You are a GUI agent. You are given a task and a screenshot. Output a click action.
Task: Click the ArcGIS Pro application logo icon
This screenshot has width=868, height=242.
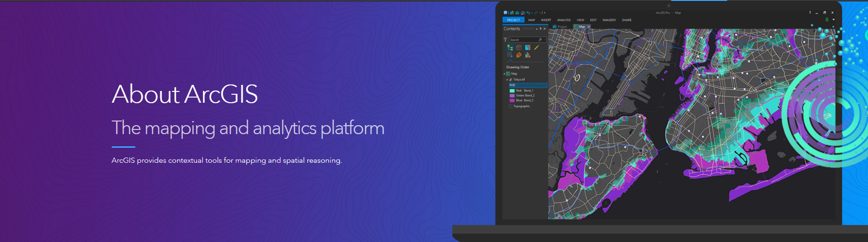[x=505, y=13]
